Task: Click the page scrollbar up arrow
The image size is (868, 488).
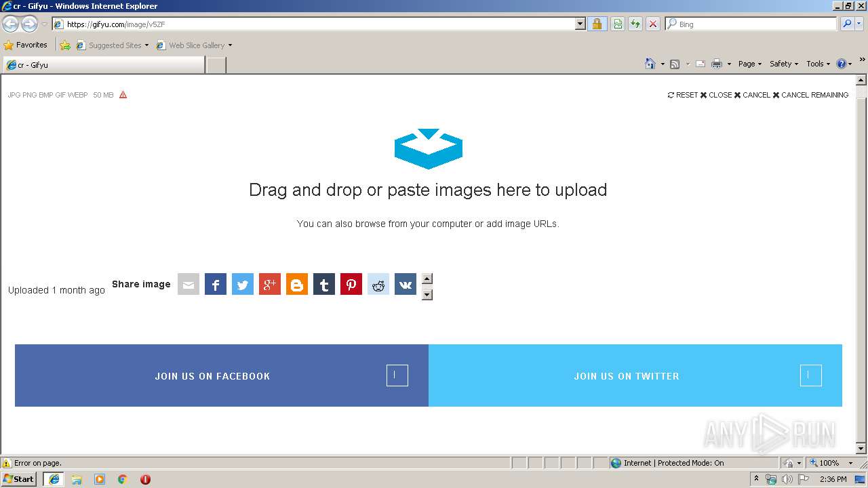Action: [x=861, y=80]
